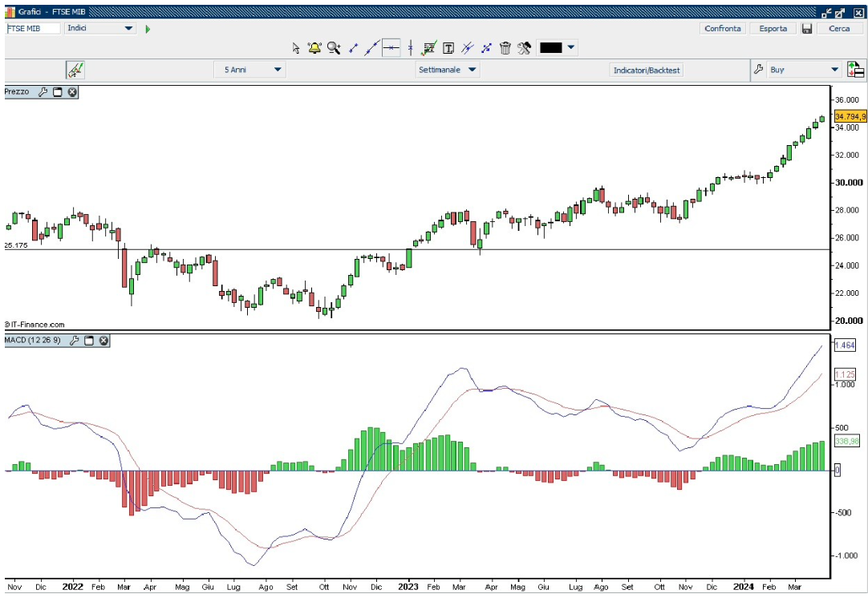Click the chart style icon left of 5 Anni
This screenshot has height=598, width=868.
click(x=75, y=71)
